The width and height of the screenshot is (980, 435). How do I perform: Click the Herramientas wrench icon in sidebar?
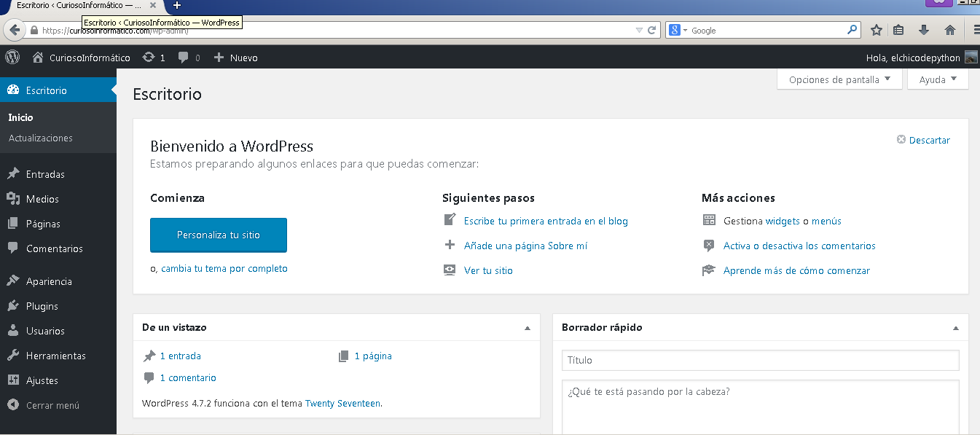(x=12, y=356)
